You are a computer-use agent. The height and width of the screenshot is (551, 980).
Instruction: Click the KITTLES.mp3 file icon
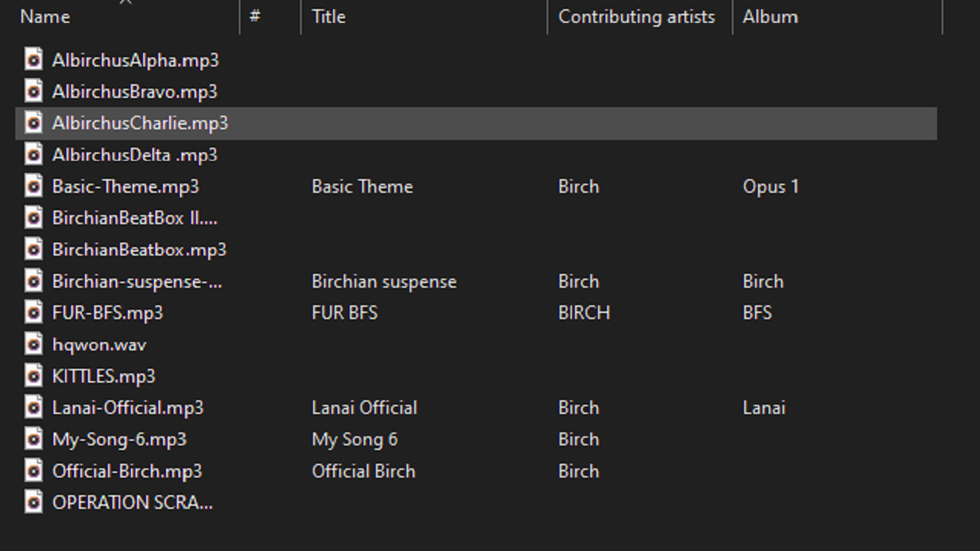coord(34,377)
